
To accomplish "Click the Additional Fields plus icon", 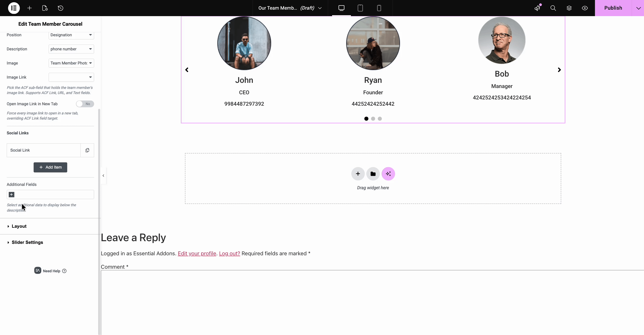I will 11,195.
